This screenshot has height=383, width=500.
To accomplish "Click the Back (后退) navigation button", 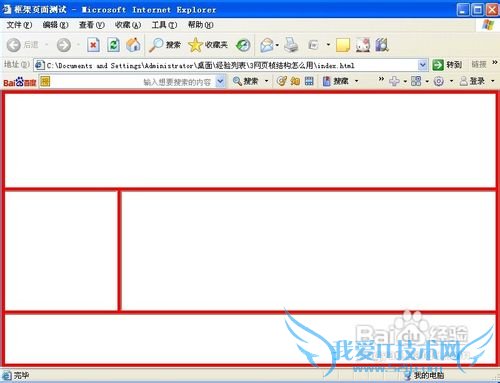I will (22, 45).
